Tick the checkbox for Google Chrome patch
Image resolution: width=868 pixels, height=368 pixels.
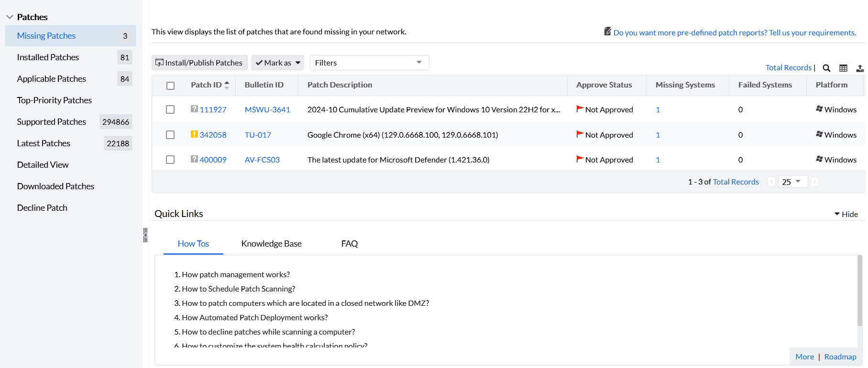click(x=170, y=135)
